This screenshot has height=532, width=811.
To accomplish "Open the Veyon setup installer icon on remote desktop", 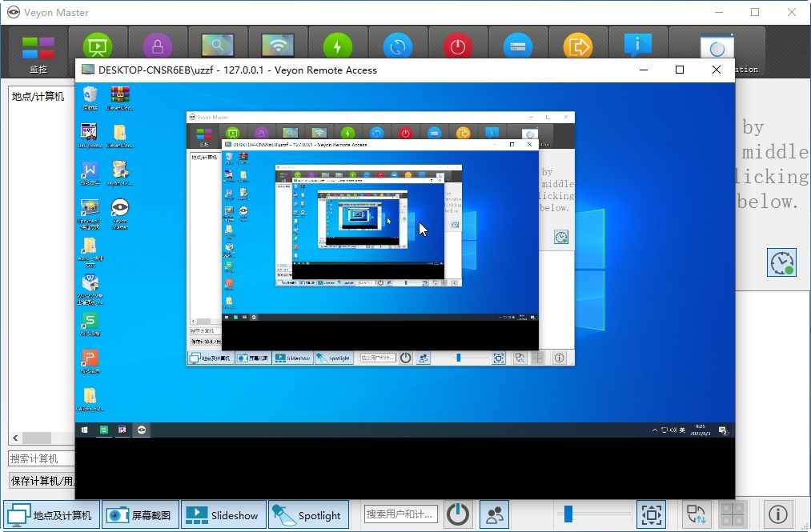I will point(120,173).
